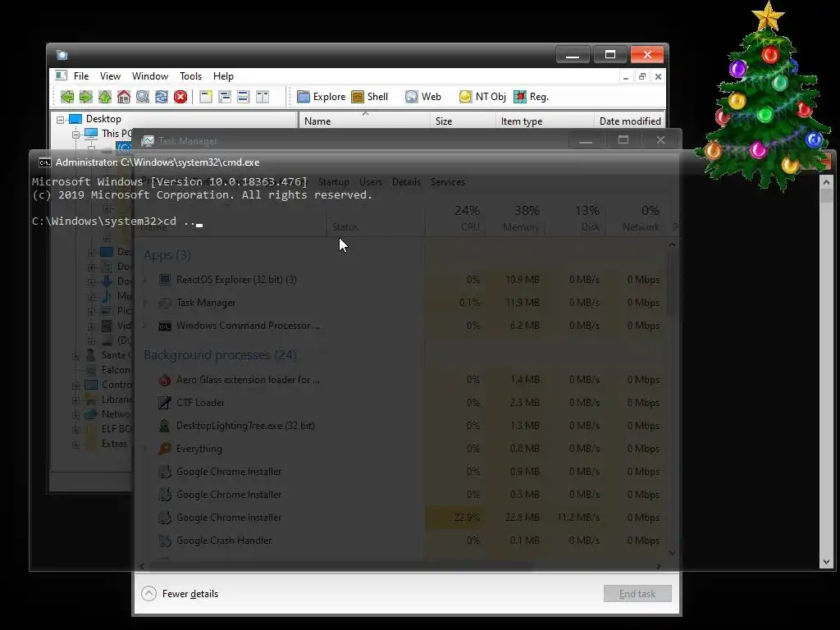Sort files by the Item type column header
The width and height of the screenshot is (840, 630).
545,121
